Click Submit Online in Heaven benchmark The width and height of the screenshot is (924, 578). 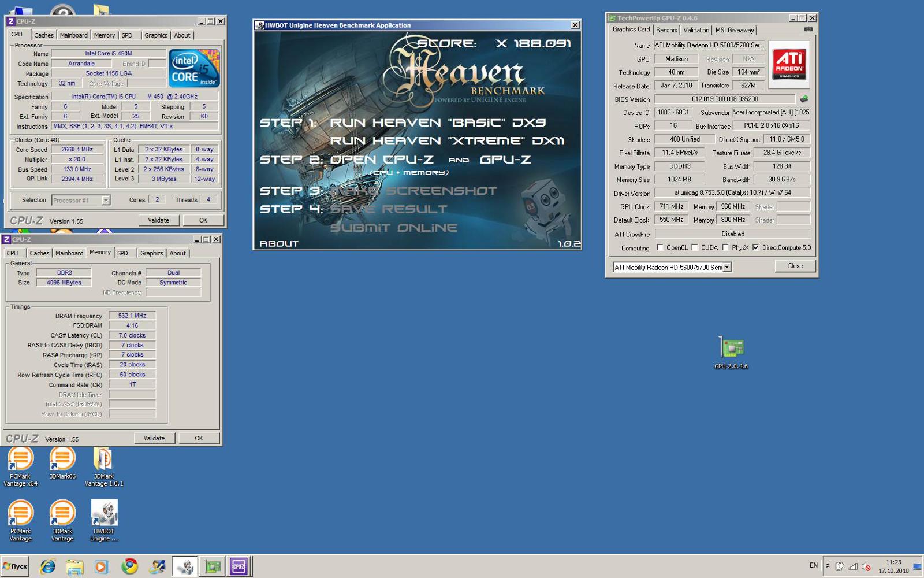click(x=393, y=228)
